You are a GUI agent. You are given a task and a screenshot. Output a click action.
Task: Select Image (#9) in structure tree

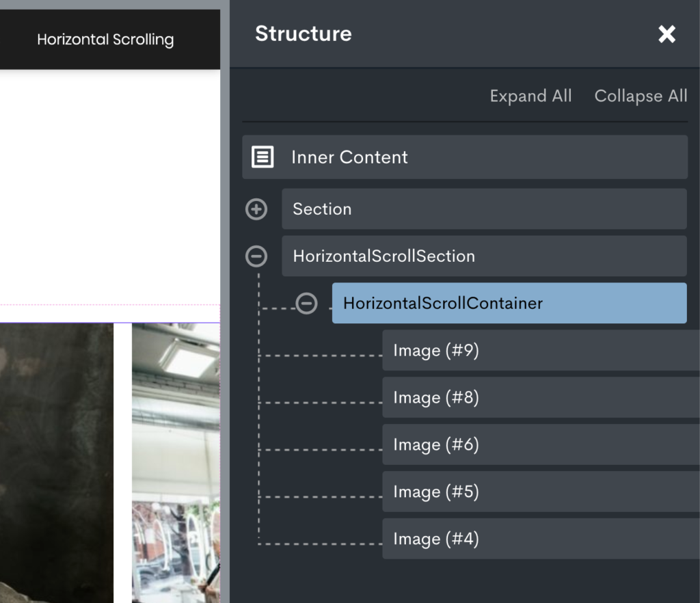541,350
